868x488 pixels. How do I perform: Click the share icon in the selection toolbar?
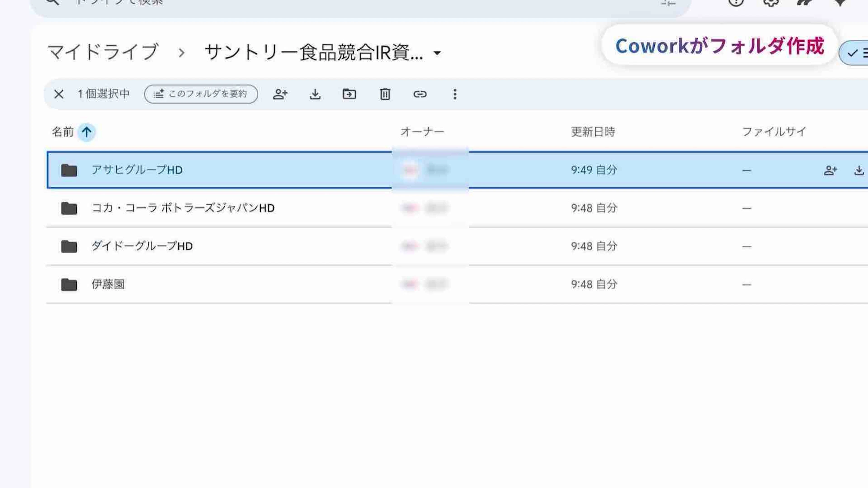click(x=280, y=94)
